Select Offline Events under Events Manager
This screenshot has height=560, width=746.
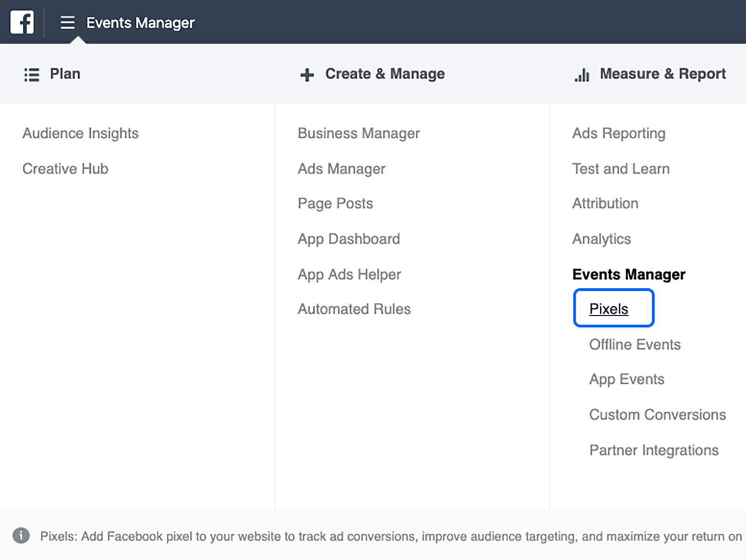coord(635,344)
